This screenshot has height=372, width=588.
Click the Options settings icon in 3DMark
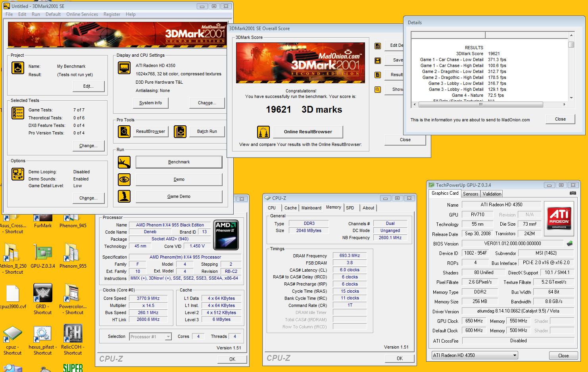pyautogui.click(x=18, y=174)
